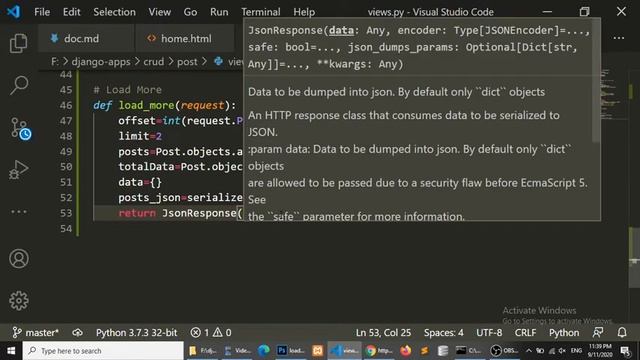Click the taskbar clock and date
This screenshot has width=640, height=360.
(x=600, y=351)
